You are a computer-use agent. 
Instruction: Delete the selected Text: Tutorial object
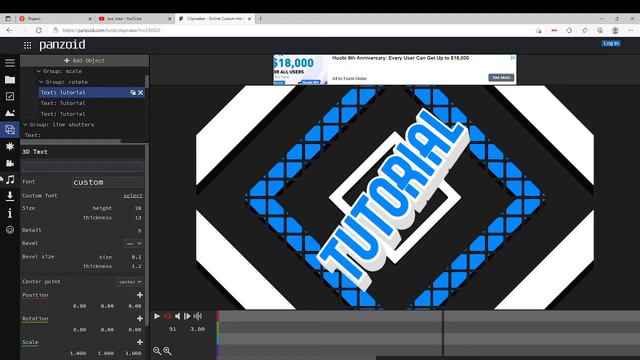(x=140, y=93)
